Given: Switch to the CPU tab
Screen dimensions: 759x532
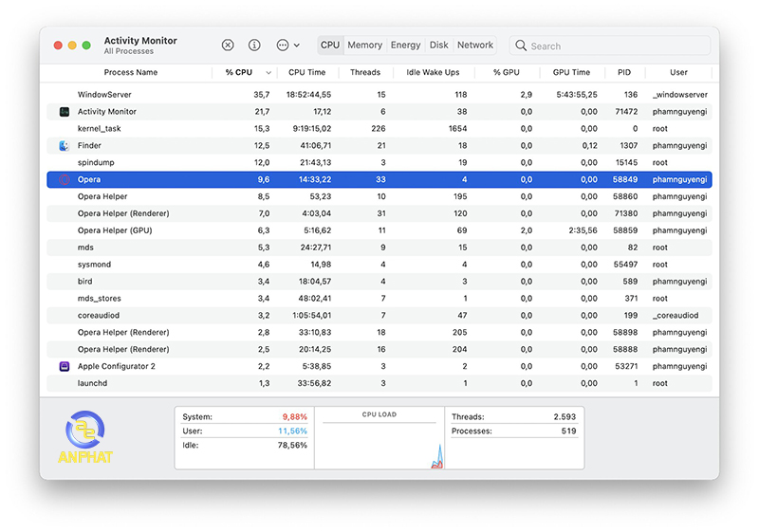Looking at the screenshot, I should 330,45.
